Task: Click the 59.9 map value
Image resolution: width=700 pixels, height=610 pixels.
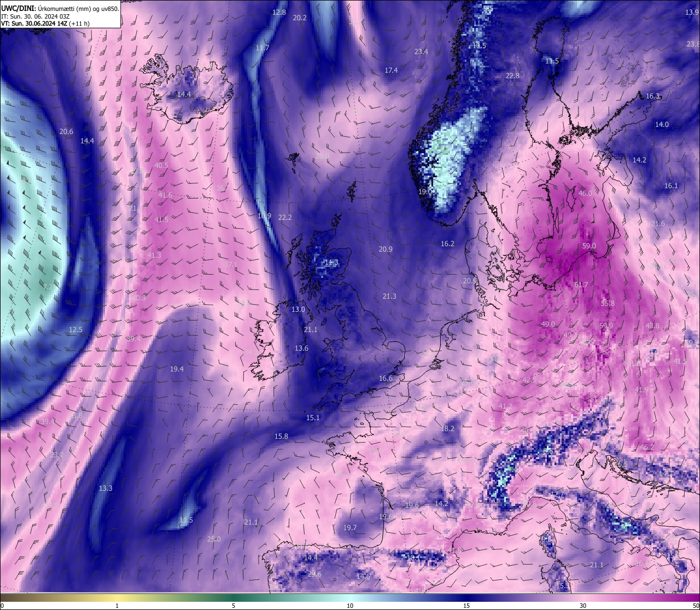Action: click(606, 326)
